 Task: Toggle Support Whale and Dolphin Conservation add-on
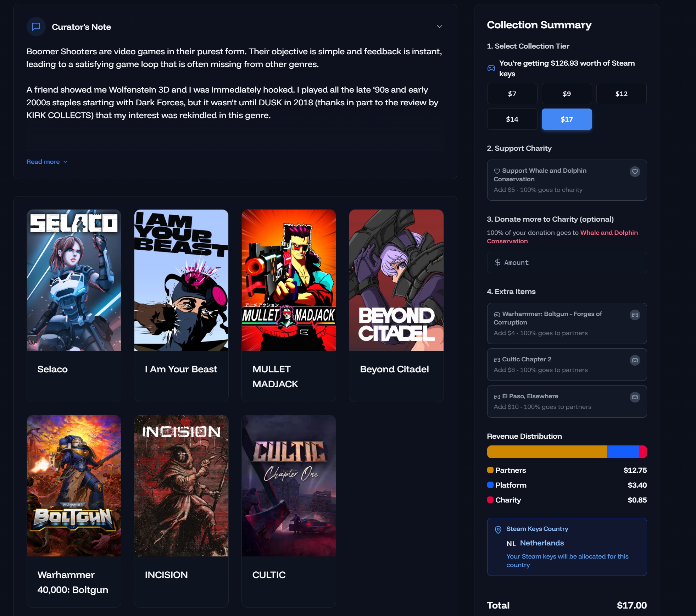[566, 180]
